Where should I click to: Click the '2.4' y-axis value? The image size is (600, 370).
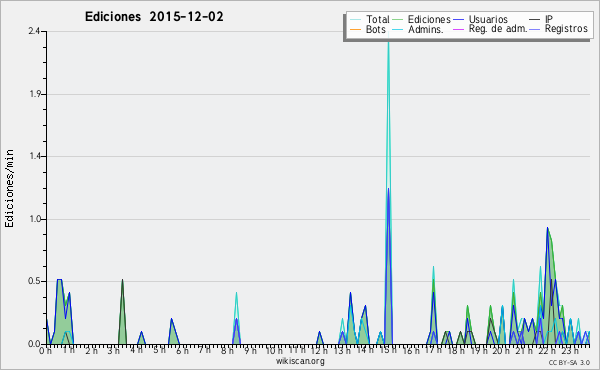pos(34,31)
